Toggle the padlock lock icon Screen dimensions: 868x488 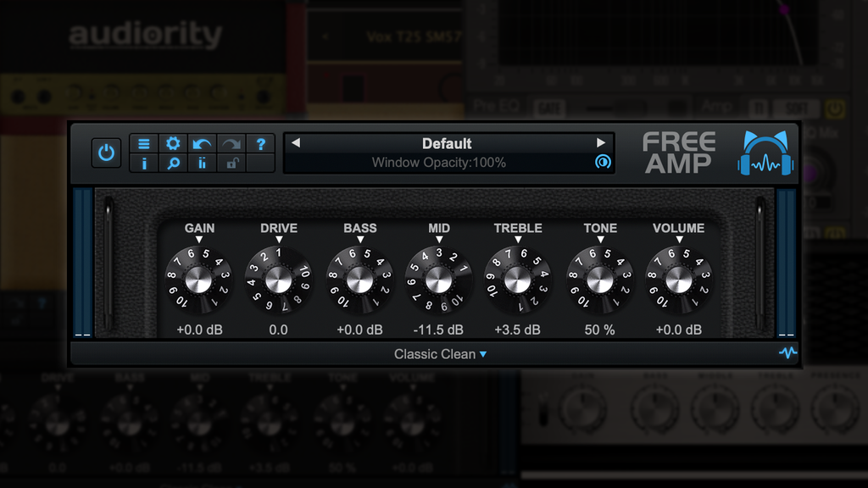(x=231, y=164)
